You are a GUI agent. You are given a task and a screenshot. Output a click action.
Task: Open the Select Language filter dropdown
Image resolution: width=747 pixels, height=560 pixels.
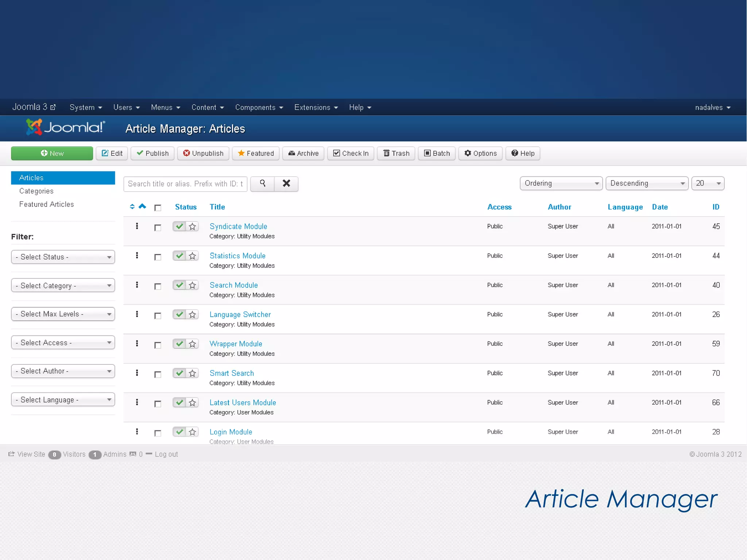tap(63, 400)
